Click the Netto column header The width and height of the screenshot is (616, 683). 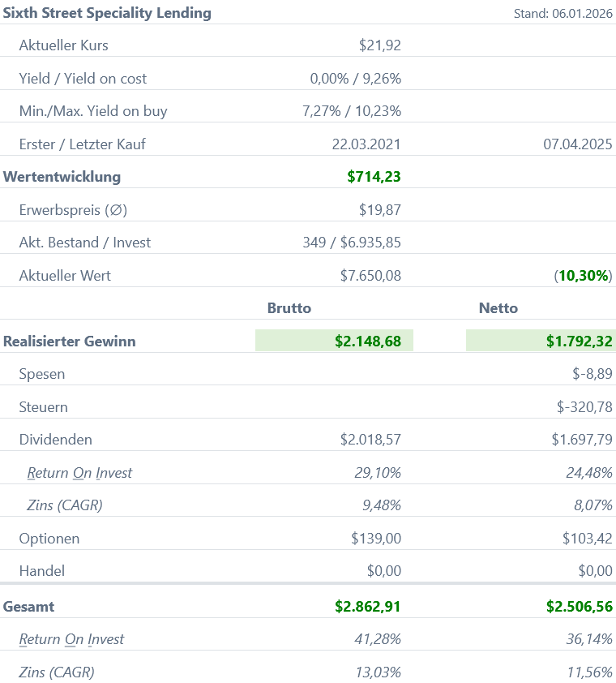point(498,308)
